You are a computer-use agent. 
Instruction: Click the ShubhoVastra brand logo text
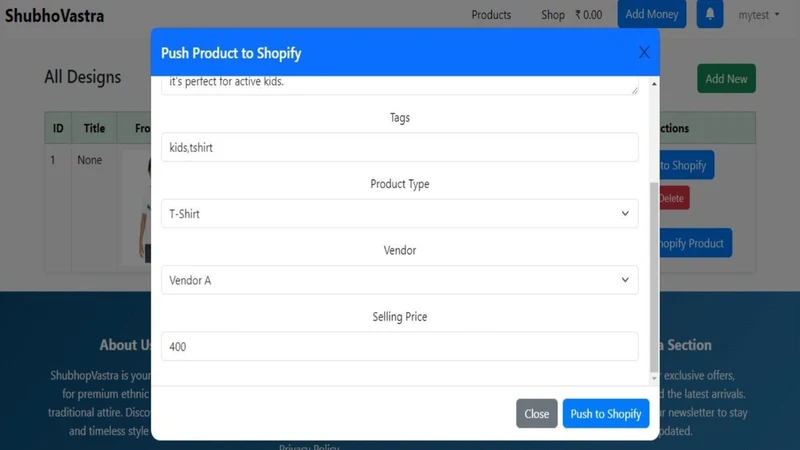click(x=55, y=15)
